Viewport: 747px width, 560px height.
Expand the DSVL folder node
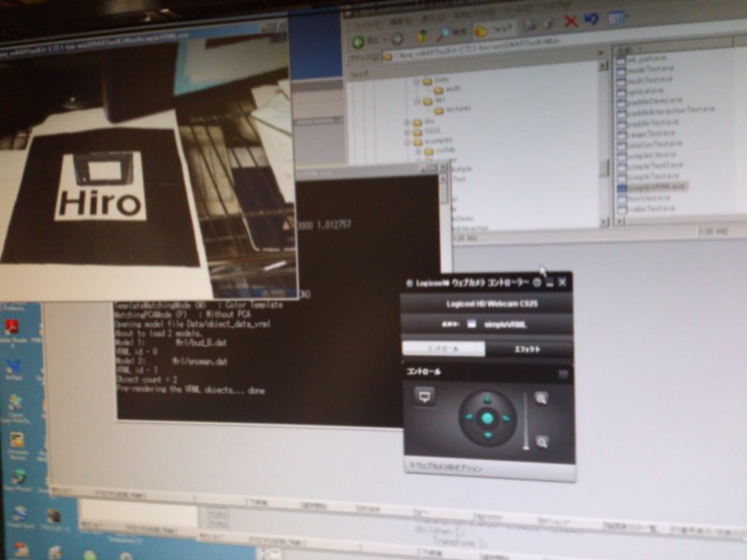[407, 133]
